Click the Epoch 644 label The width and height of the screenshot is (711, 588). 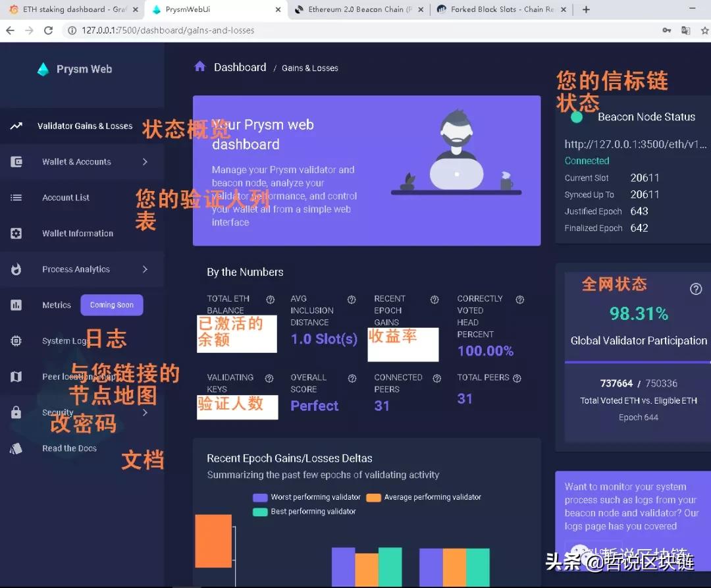pos(638,417)
